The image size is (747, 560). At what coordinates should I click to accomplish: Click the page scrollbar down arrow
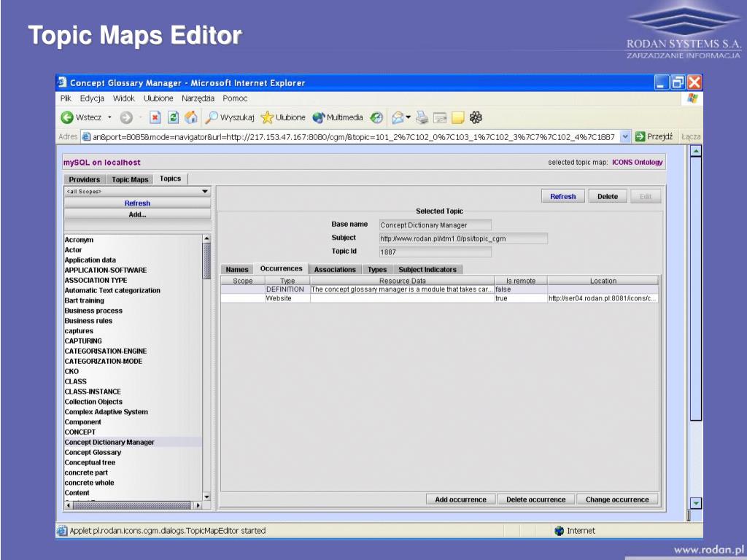696,503
